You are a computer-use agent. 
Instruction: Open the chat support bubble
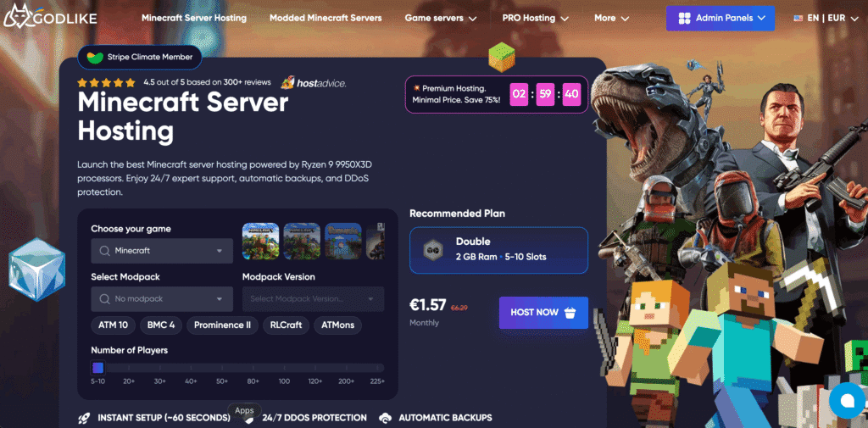coord(847,400)
